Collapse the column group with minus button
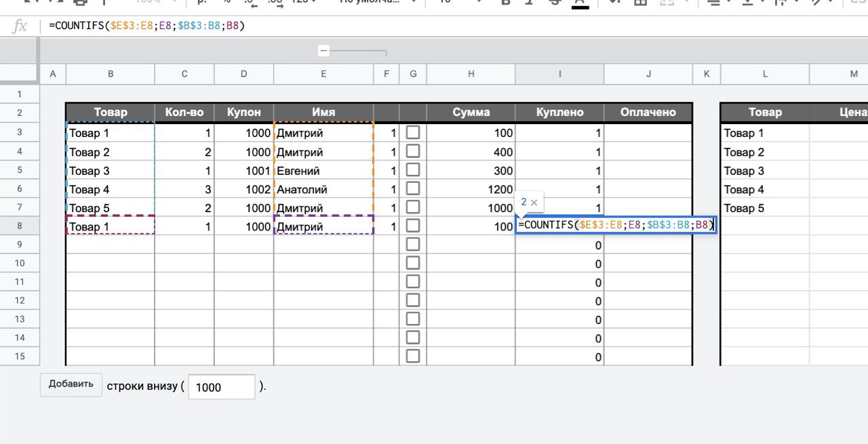This screenshot has height=444, width=868. click(323, 51)
